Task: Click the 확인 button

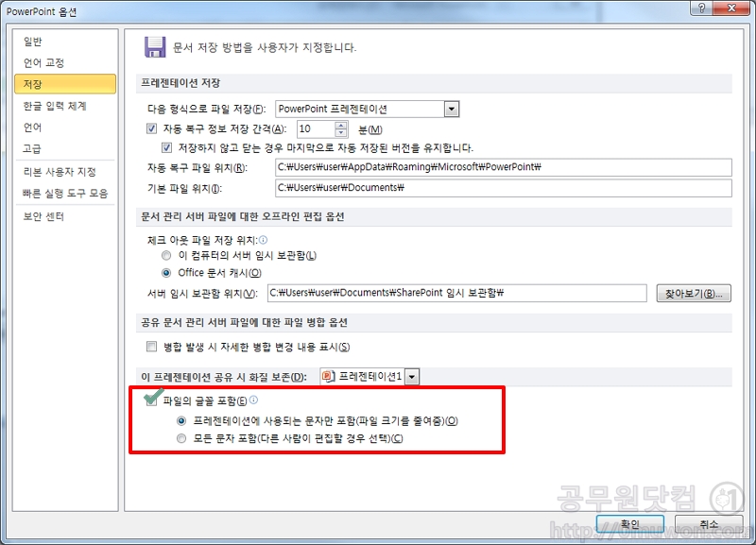Action: point(630,524)
